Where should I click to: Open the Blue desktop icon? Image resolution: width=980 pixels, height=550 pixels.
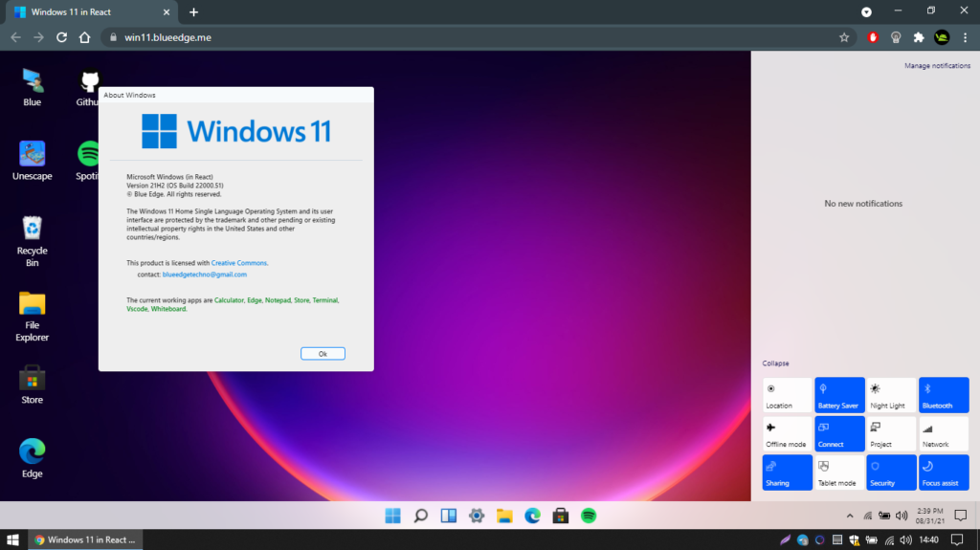[x=32, y=87]
